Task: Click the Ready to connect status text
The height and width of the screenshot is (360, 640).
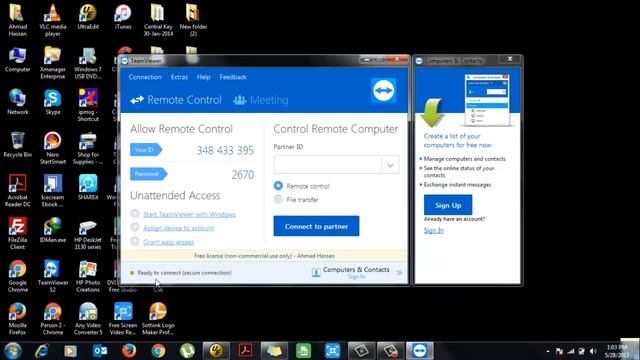Action: coord(184,272)
